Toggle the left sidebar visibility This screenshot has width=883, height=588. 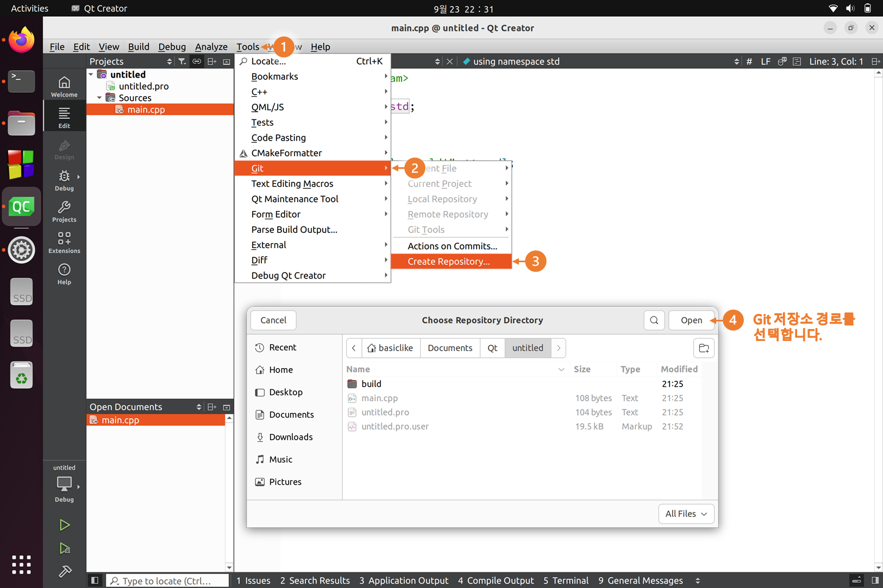pyautogui.click(x=95, y=580)
